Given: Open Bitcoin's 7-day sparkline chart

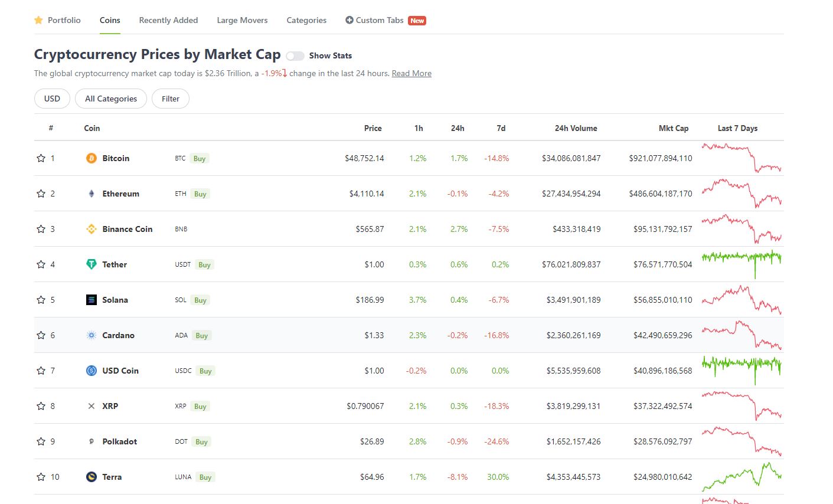Looking at the screenshot, I should click(741, 158).
